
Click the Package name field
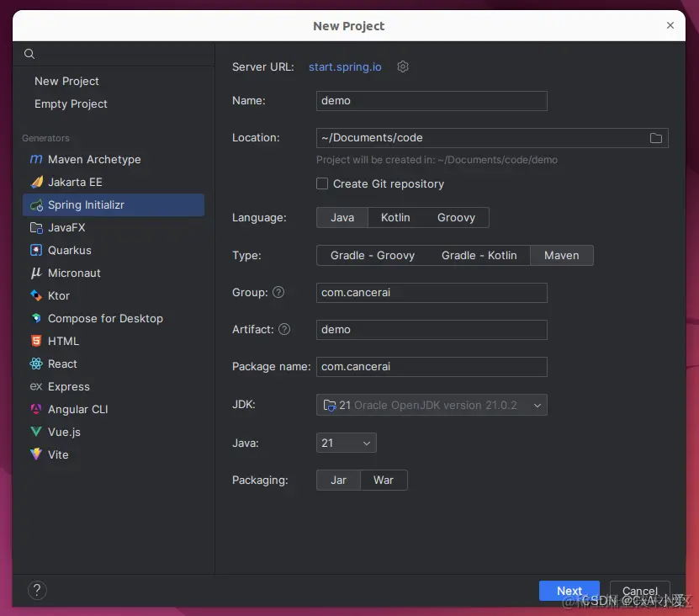pyautogui.click(x=432, y=367)
